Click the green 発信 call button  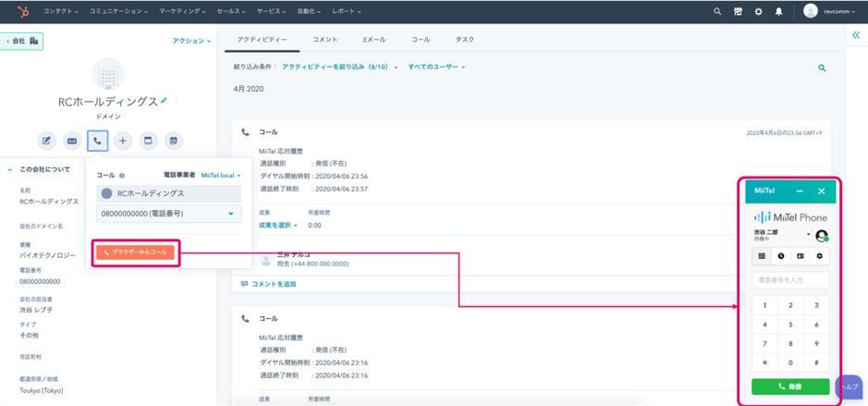click(x=790, y=387)
